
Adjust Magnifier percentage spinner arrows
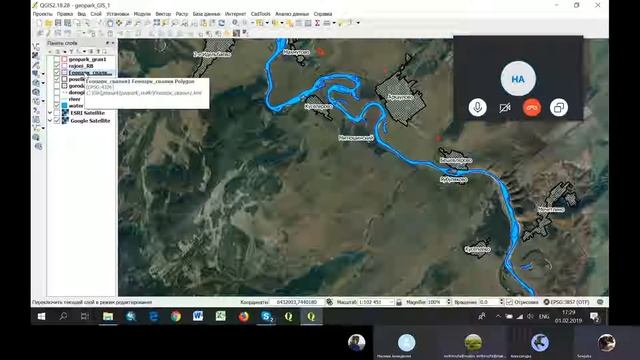(449, 302)
